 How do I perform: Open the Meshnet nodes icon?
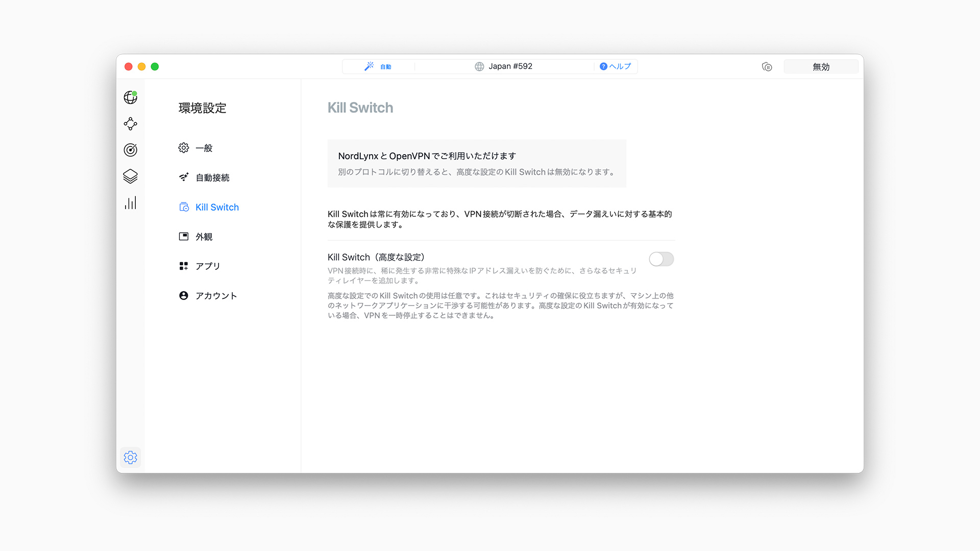pyautogui.click(x=130, y=123)
